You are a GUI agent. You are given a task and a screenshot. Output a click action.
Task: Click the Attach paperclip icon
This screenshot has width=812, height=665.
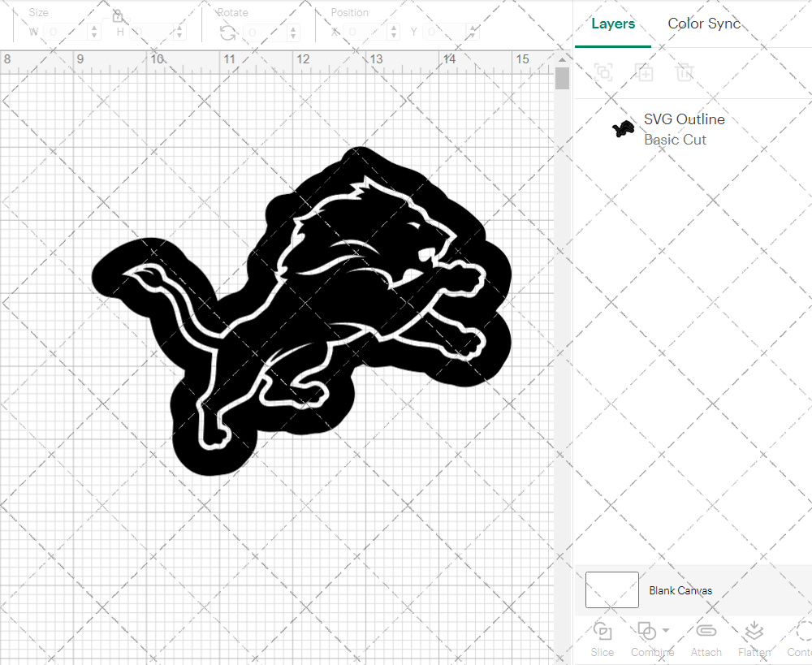point(706,638)
